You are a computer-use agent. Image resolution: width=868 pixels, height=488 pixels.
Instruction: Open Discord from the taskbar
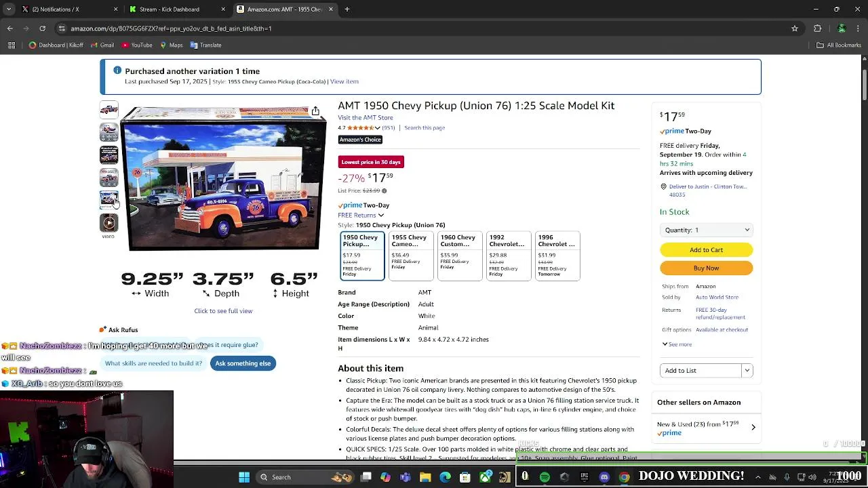point(604,477)
